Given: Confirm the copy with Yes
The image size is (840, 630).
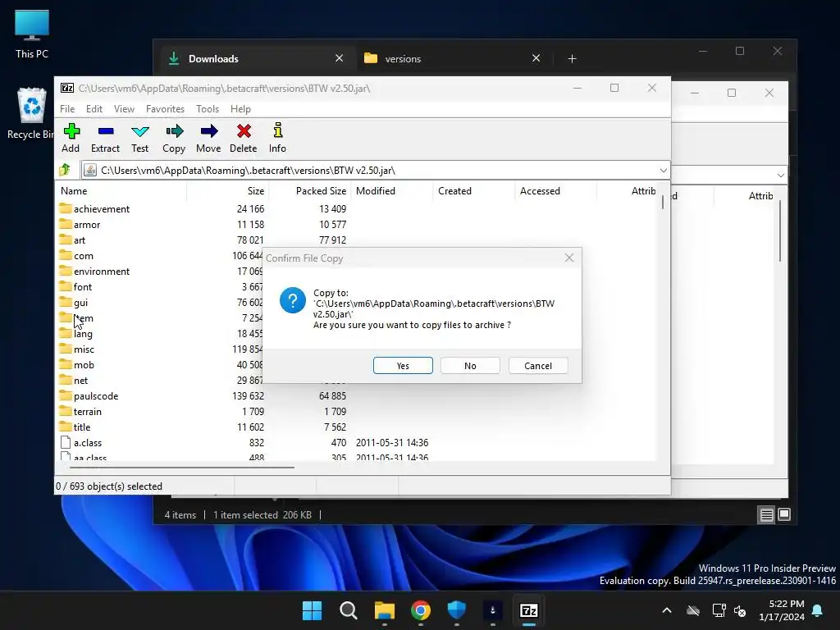Looking at the screenshot, I should tap(403, 365).
